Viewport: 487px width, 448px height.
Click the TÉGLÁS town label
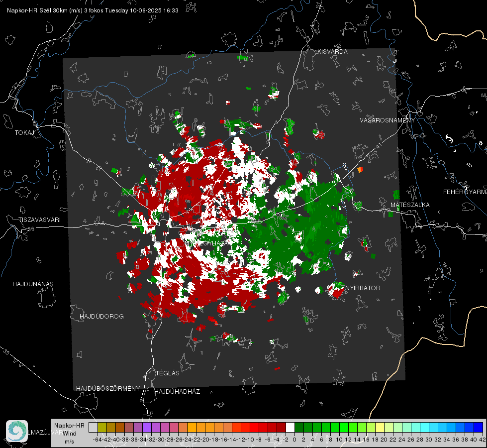(x=168, y=373)
